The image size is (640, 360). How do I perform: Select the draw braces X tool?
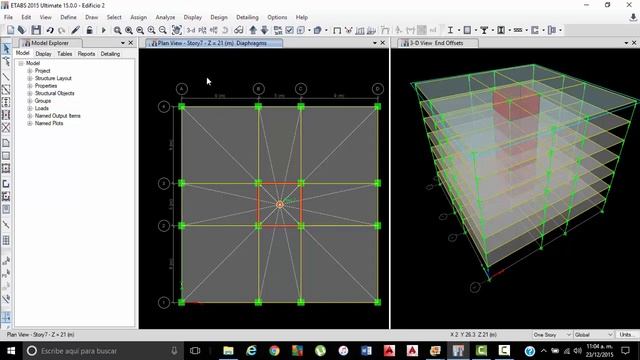click(6, 128)
